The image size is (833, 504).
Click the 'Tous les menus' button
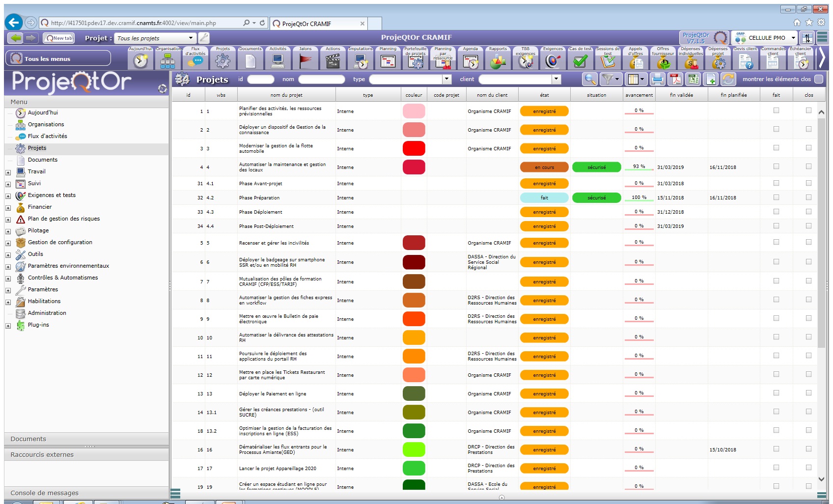pos(58,58)
